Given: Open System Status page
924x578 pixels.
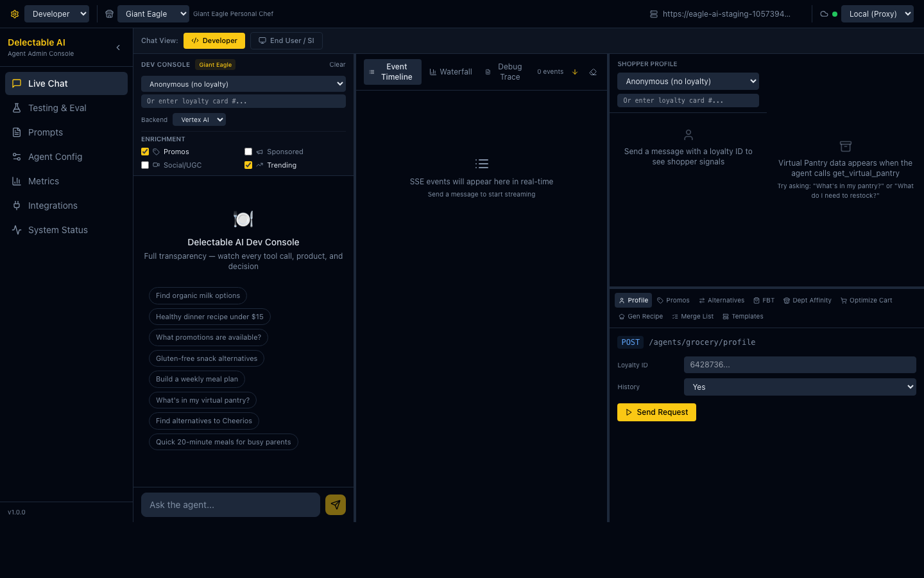Looking at the screenshot, I should [x=66, y=230].
